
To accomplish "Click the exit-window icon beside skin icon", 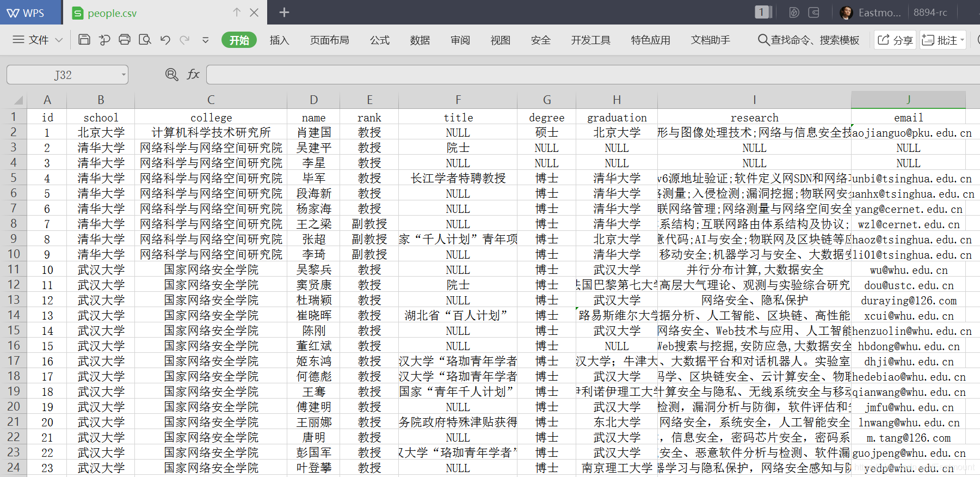I will point(814,12).
